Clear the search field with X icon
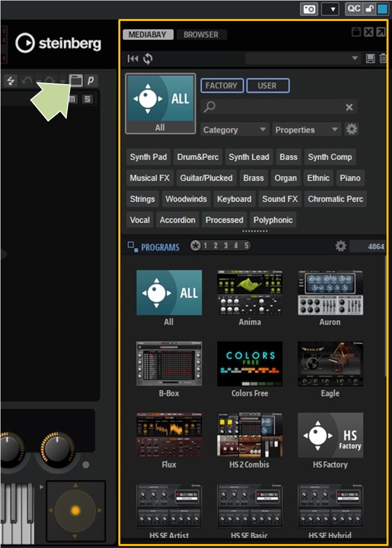Screen dimensions: 392x548 (349, 107)
